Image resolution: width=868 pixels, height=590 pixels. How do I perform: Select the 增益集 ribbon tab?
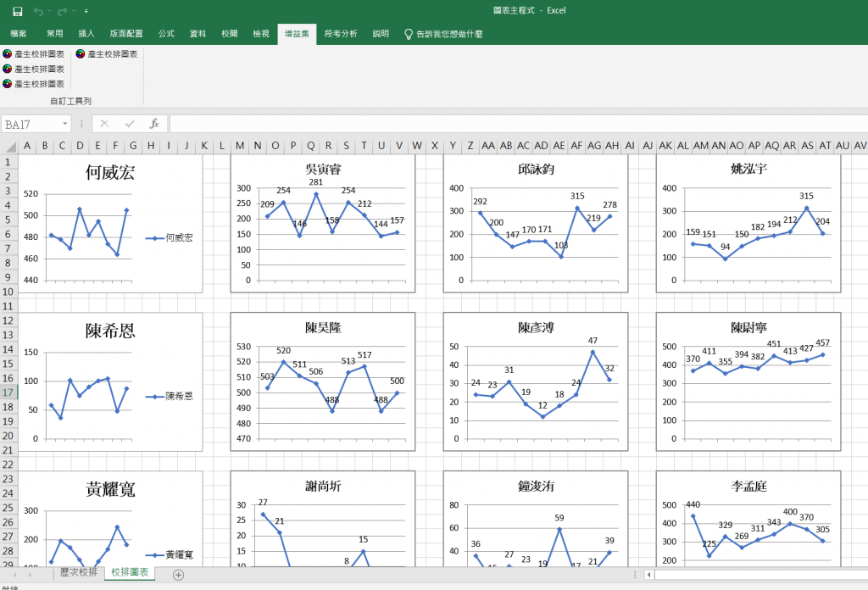pos(297,34)
